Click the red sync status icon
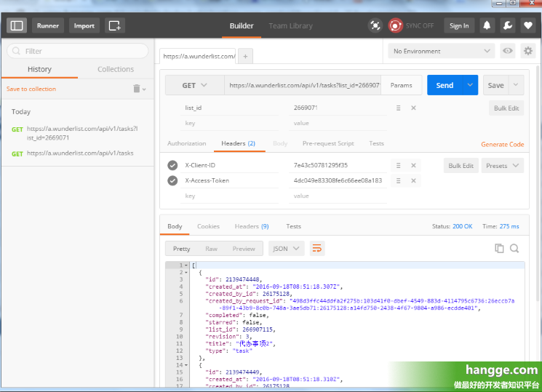Image resolution: width=542 pixels, height=392 pixels. point(395,25)
